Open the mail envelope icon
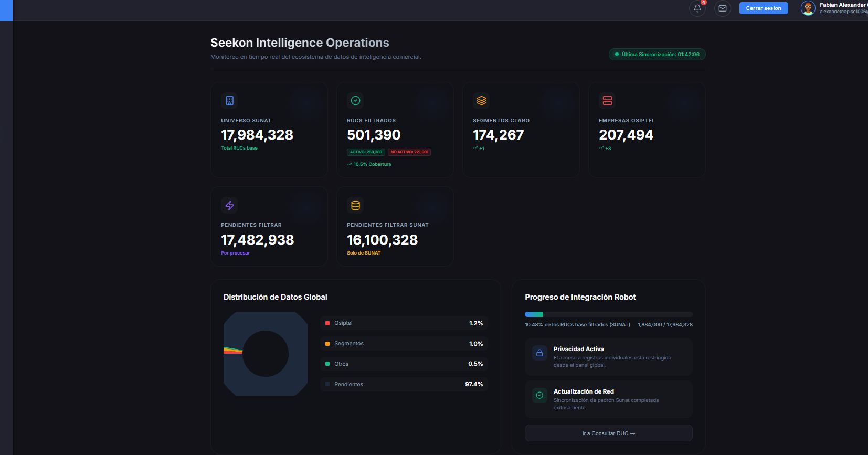This screenshot has height=455, width=868. (723, 8)
